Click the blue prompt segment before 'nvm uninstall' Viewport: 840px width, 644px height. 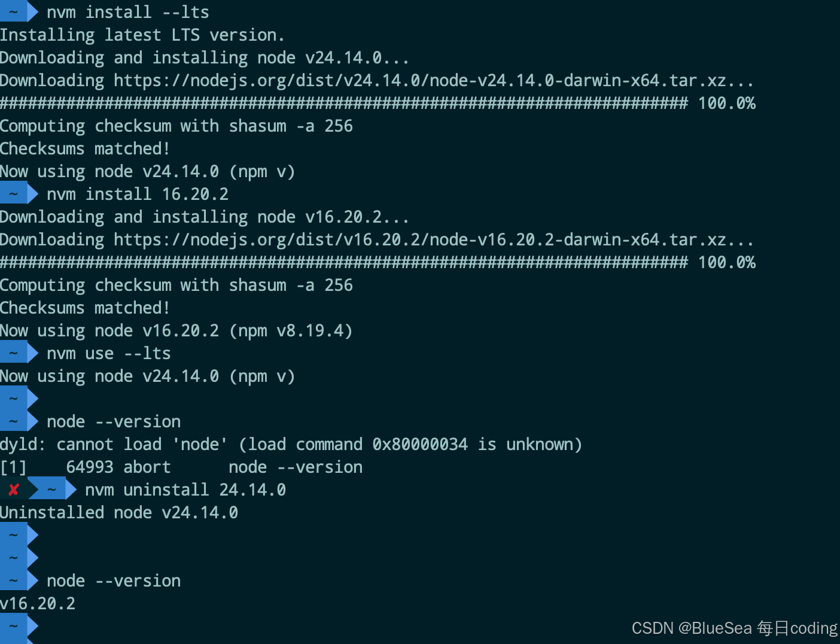coord(53,490)
